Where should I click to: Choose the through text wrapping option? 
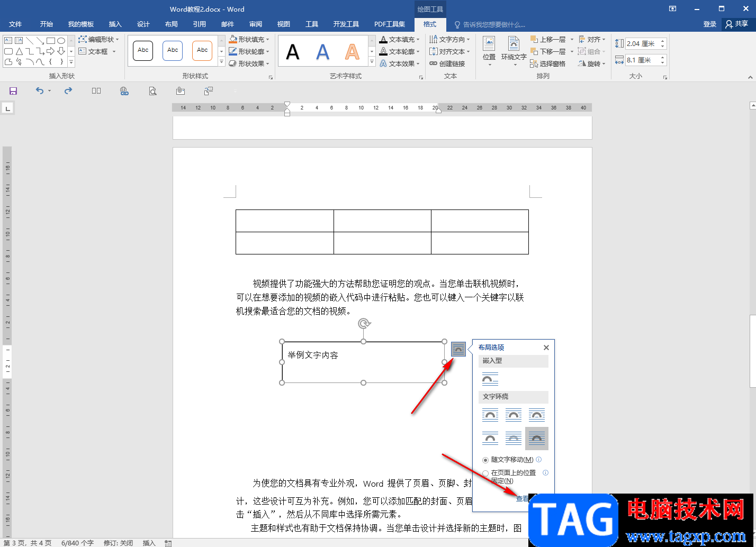point(537,415)
